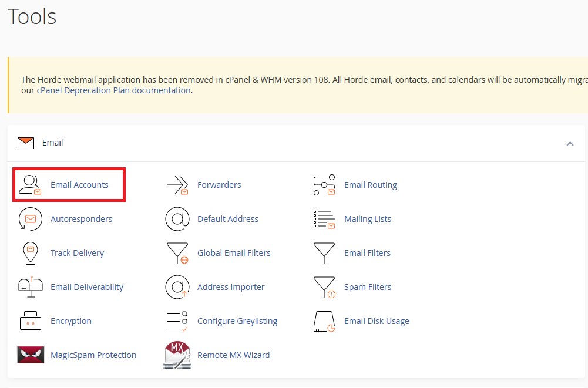Follow the cPanel Deprecation Plan documentation link
Image resolution: width=588 pixels, height=388 pixels.
pyautogui.click(x=113, y=90)
